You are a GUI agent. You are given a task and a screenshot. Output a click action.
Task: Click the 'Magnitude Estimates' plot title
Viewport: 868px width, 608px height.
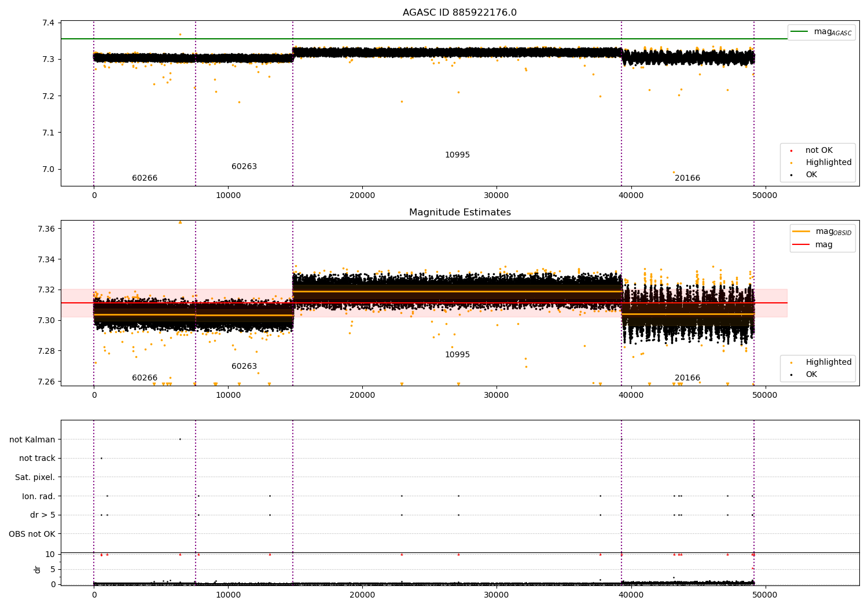(459, 213)
